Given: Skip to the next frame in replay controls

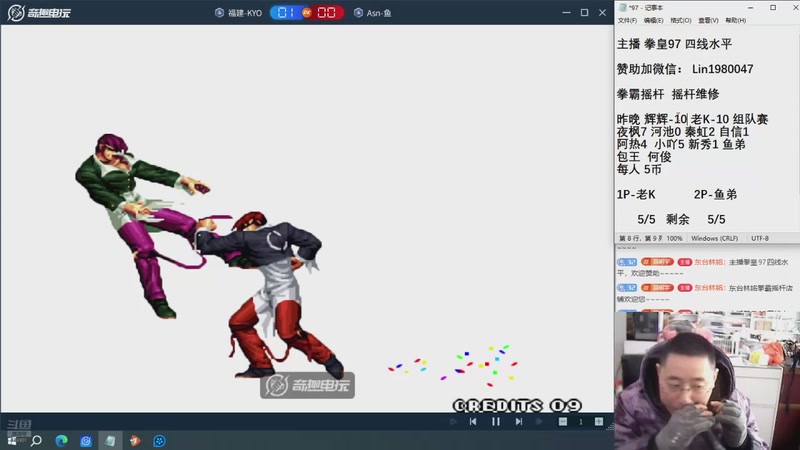Looking at the screenshot, I should (x=518, y=421).
